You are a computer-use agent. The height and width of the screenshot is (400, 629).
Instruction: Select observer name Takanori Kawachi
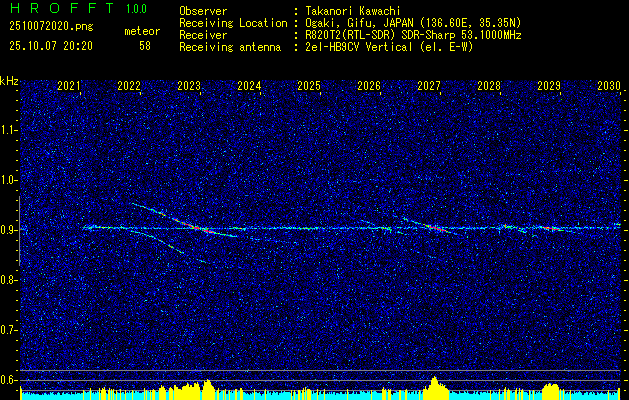point(353,11)
